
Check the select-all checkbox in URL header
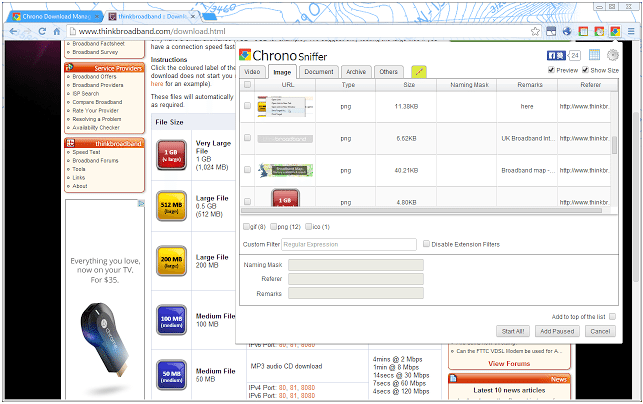coord(247,84)
